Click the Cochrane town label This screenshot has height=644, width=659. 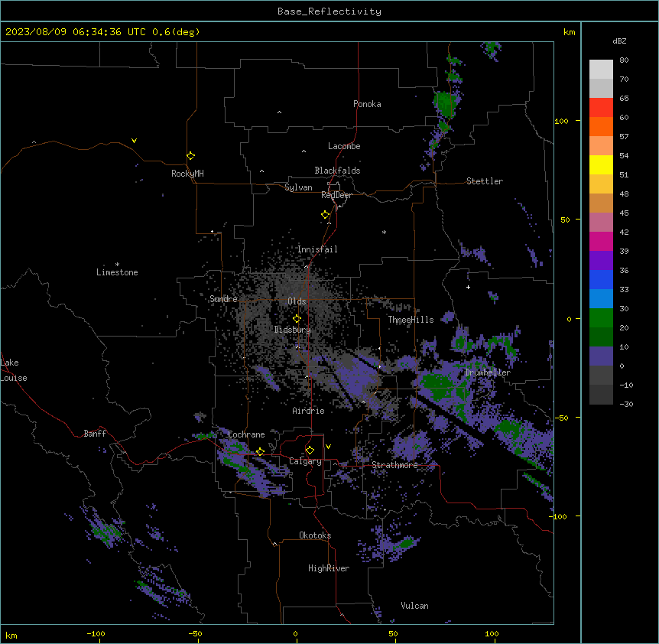click(x=246, y=434)
